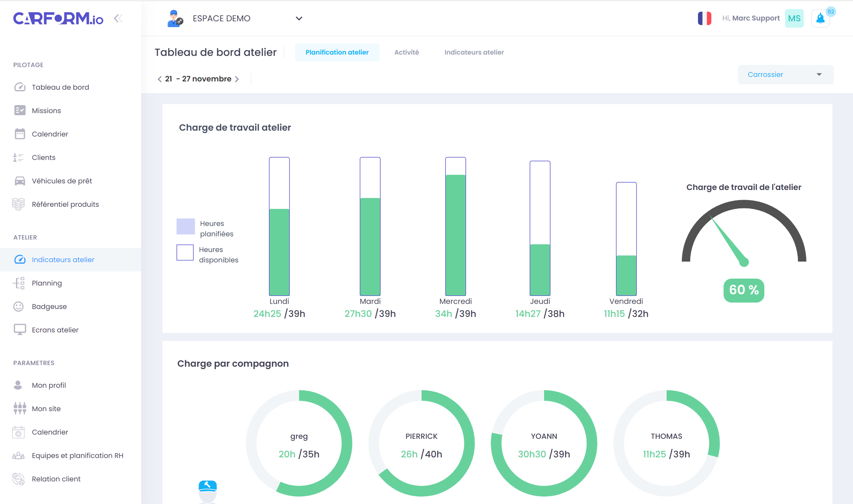Open the Indicateurs atelier tab
Screen dimensions: 853x504
click(474, 52)
